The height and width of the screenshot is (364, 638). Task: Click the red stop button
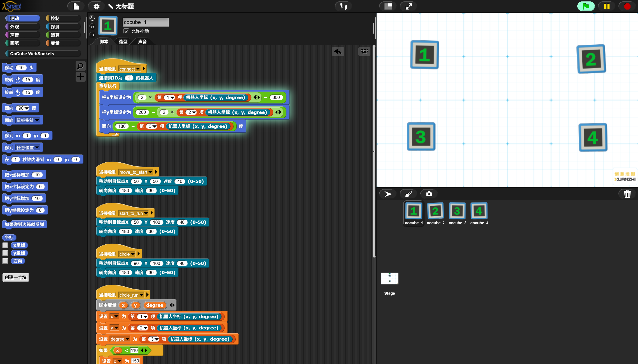(627, 6)
